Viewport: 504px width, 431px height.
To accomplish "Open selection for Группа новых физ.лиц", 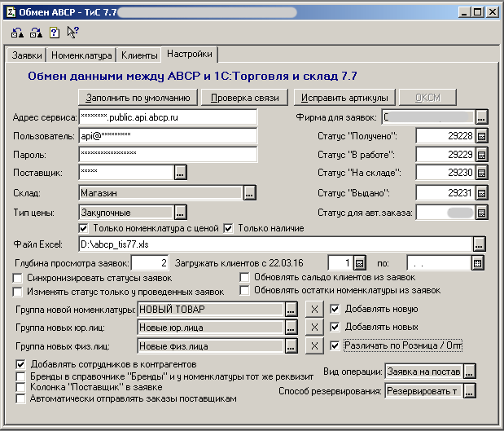I will coord(291,346).
